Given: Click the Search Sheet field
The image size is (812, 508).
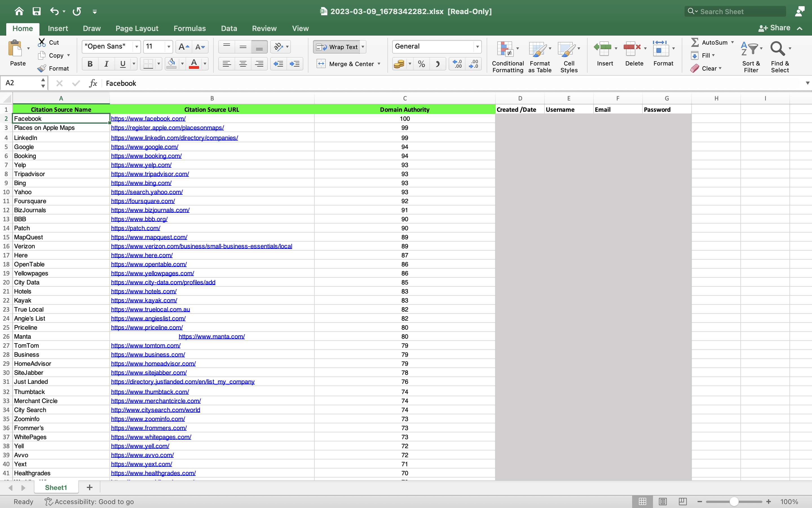Looking at the screenshot, I should [735, 11].
